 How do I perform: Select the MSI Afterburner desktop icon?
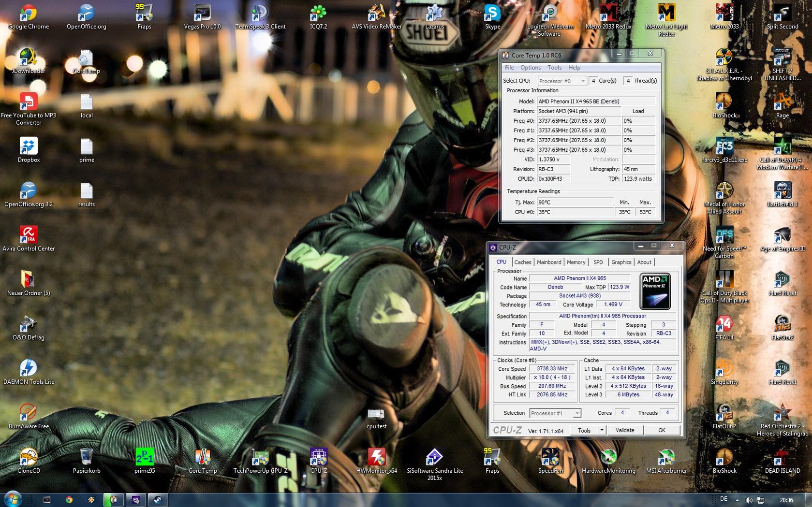click(x=666, y=461)
